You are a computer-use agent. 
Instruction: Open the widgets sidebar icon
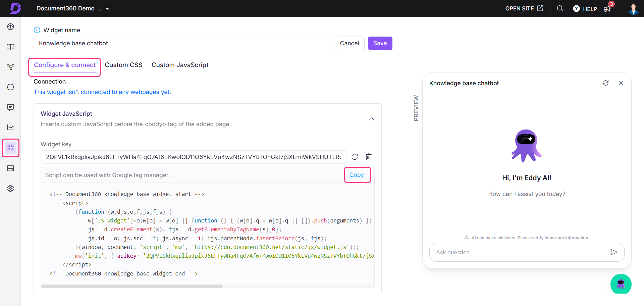click(x=11, y=148)
